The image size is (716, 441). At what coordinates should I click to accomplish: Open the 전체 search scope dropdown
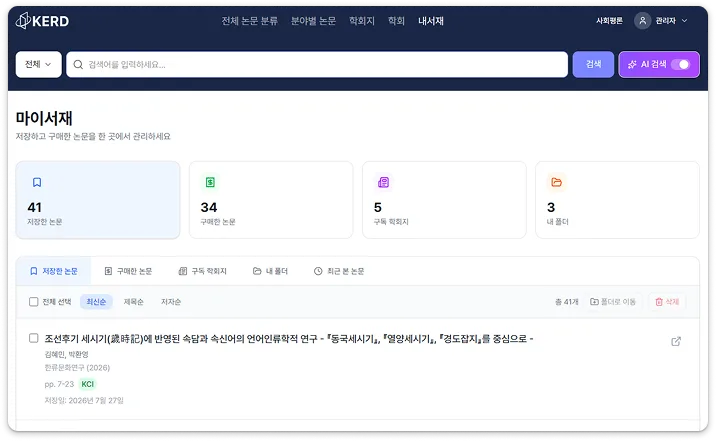click(38, 64)
